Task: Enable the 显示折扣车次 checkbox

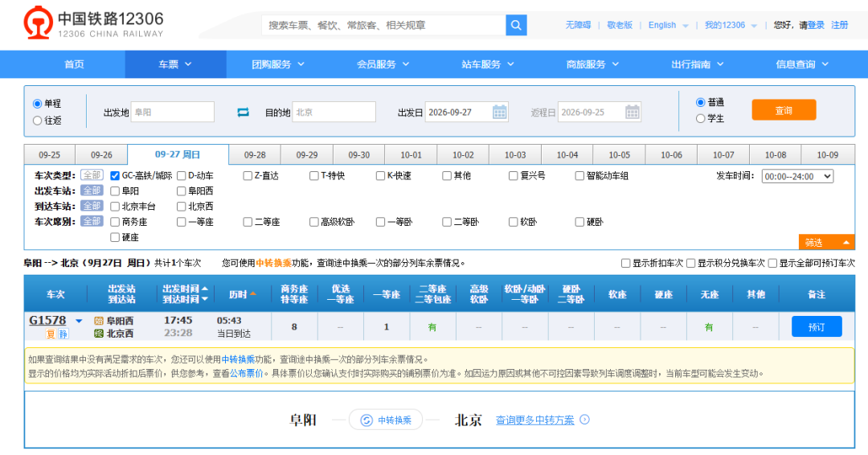Action: coord(625,264)
